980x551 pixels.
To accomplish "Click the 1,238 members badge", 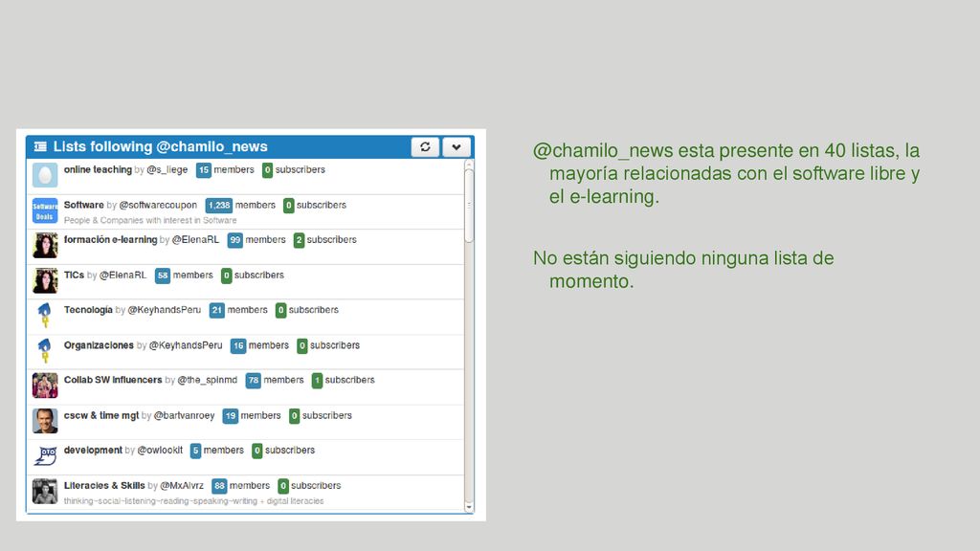I will coord(219,205).
